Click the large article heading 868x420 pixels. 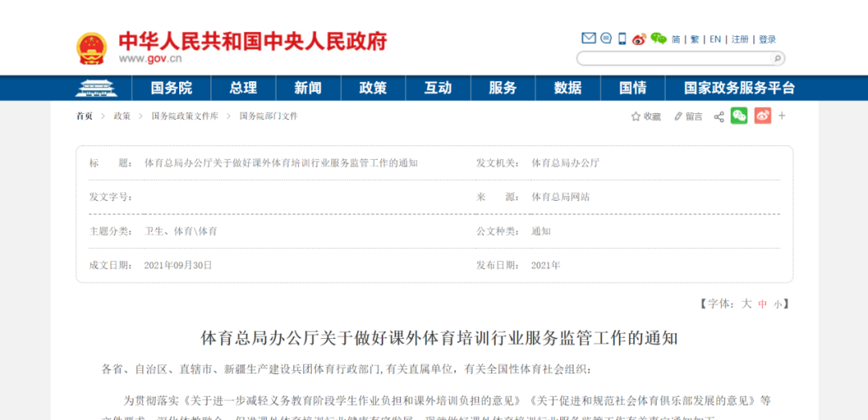coord(439,338)
